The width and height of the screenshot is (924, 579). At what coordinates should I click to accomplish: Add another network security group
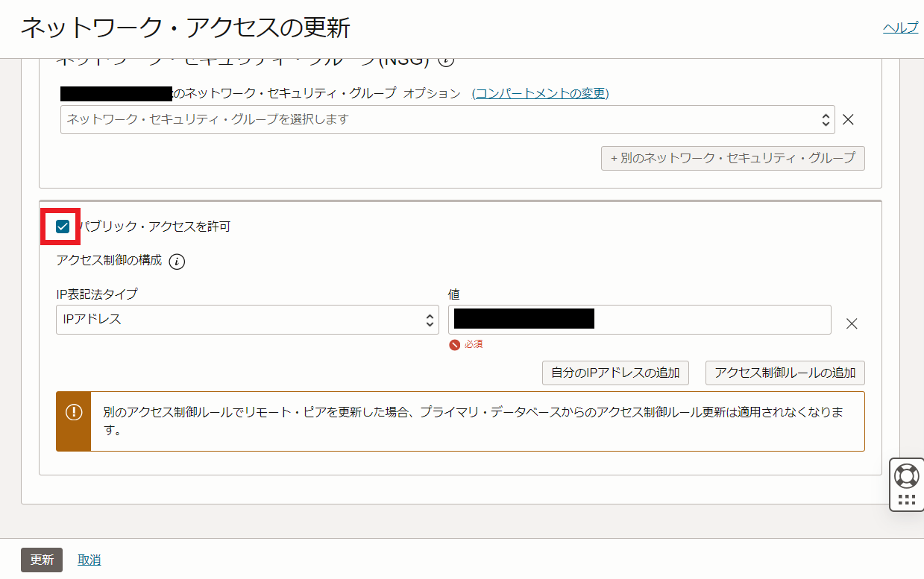pos(732,158)
